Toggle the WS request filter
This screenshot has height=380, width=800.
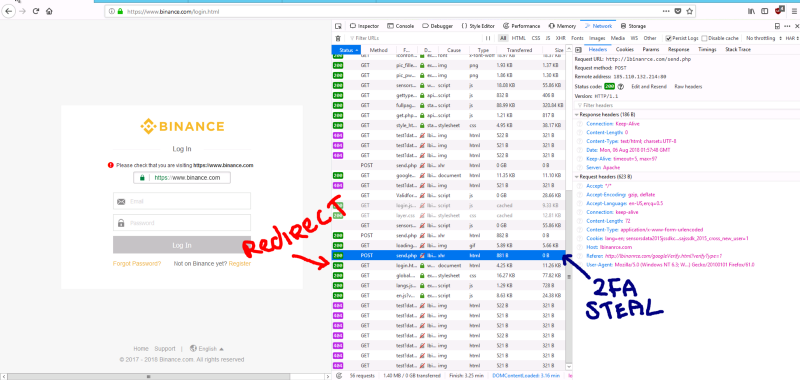click(x=634, y=38)
